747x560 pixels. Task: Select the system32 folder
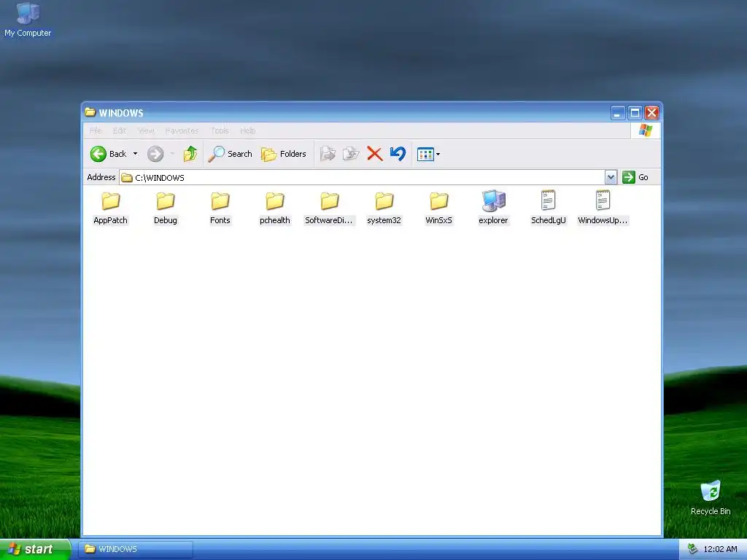tap(384, 208)
